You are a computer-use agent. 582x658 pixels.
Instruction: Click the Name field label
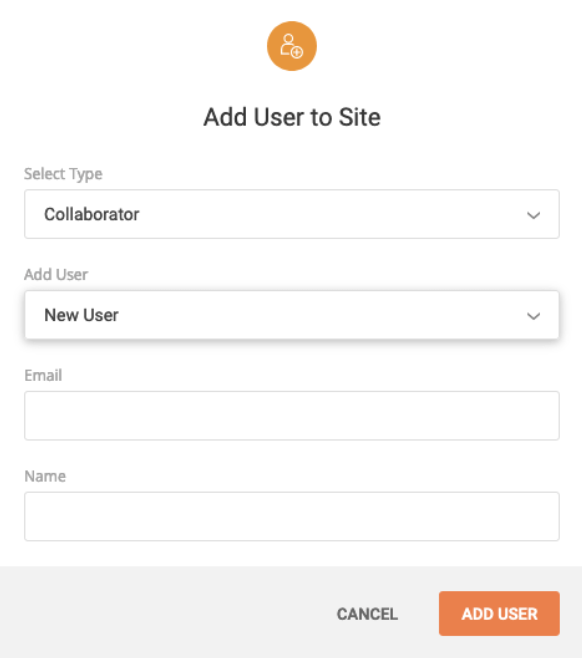(45, 476)
